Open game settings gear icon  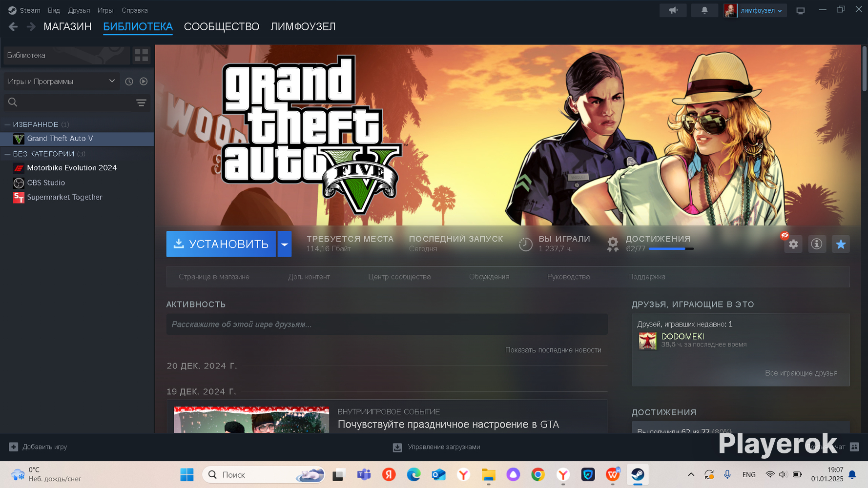[x=793, y=244]
